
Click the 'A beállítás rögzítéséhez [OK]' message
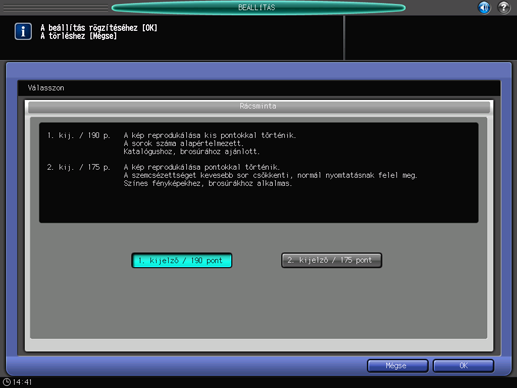(99, 28)
